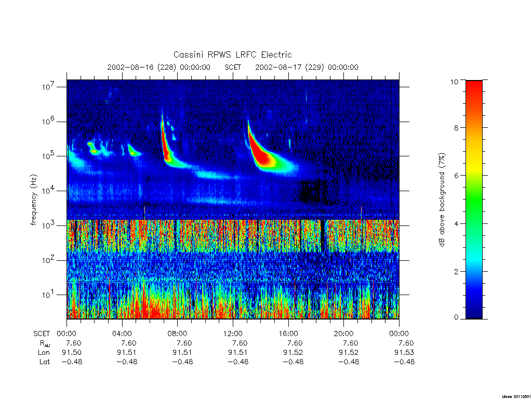Click the 20:00 time tick label
The image size is (532, 399).
click(x=344, y=334)
